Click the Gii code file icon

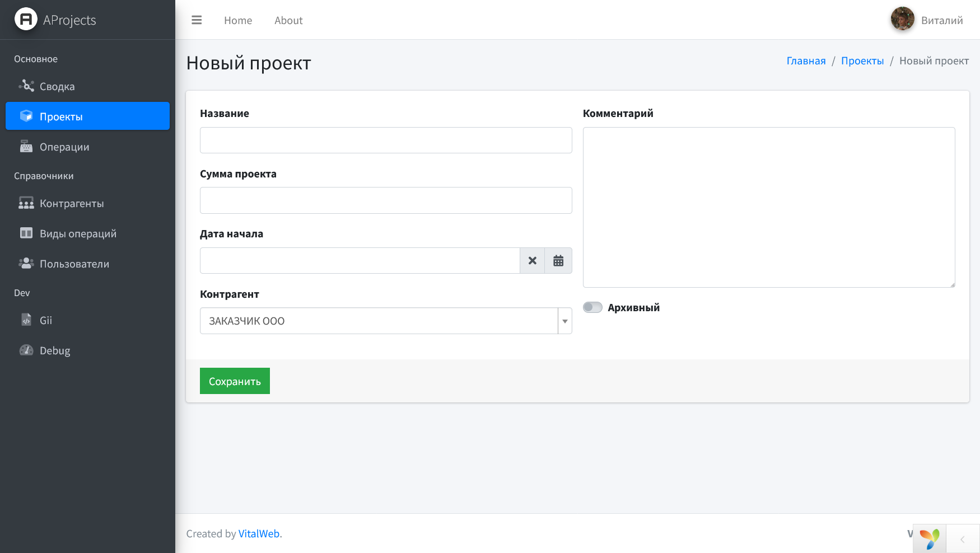coord(26,320)
